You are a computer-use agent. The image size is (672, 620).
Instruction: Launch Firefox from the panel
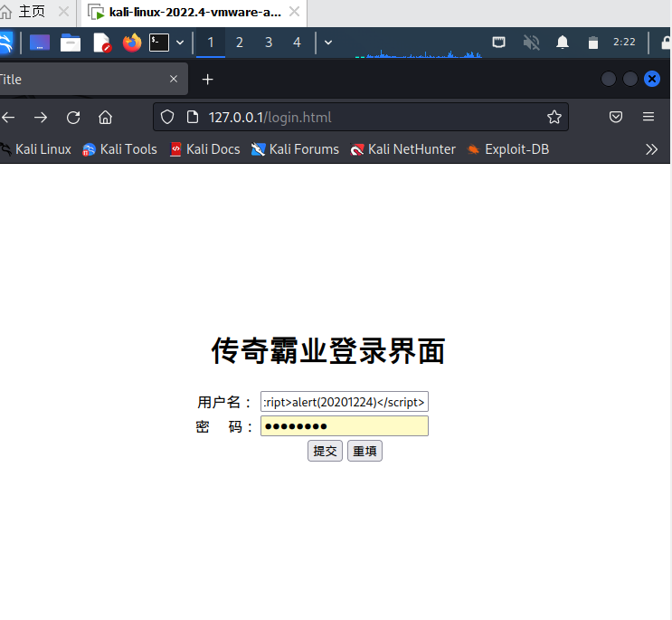(132, 43)
